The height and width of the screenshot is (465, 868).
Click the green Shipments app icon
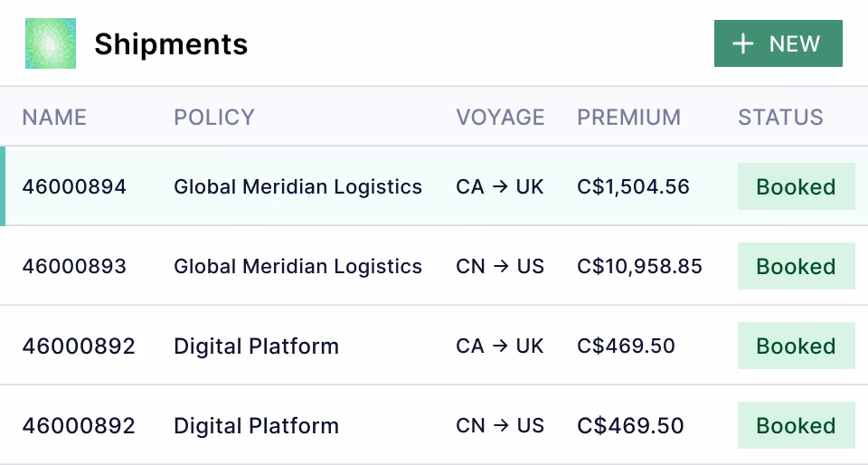(x=51, y=43)
